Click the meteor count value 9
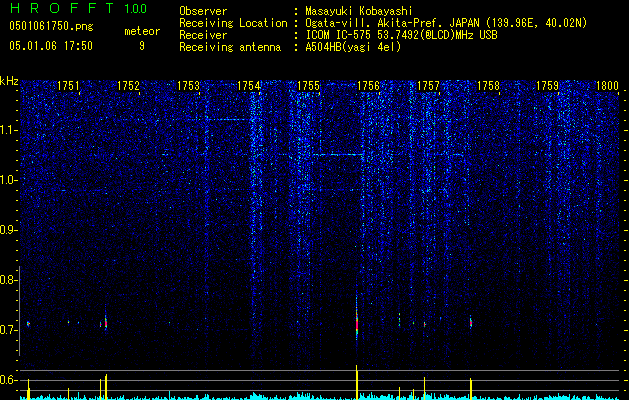 point(142,46)
